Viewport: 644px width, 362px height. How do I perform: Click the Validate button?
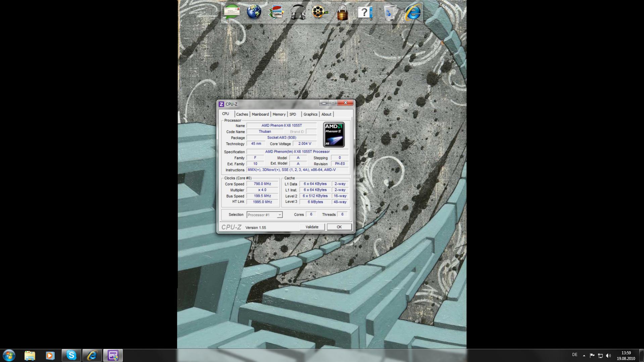tap(312, 227)
